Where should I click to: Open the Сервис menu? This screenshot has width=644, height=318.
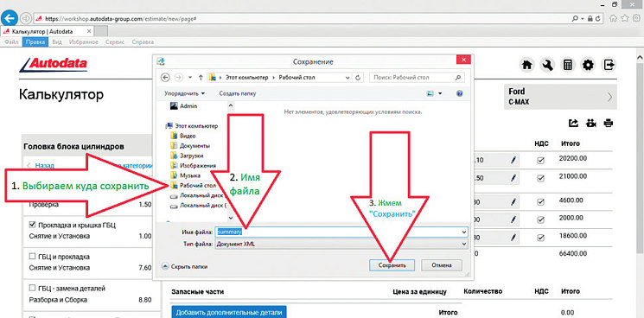(115, 42)
